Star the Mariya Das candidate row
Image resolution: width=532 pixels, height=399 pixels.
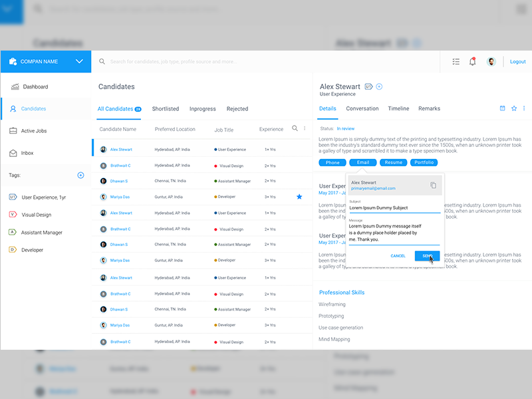[299, 196]
